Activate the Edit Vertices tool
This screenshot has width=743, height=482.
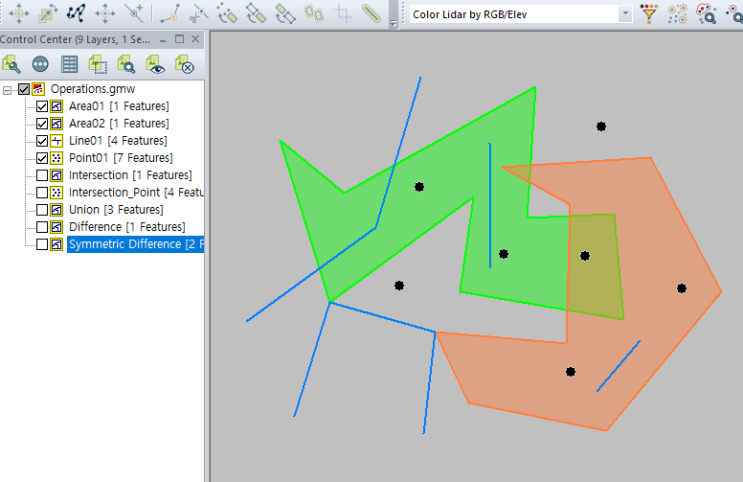click(x=76, y=13)
